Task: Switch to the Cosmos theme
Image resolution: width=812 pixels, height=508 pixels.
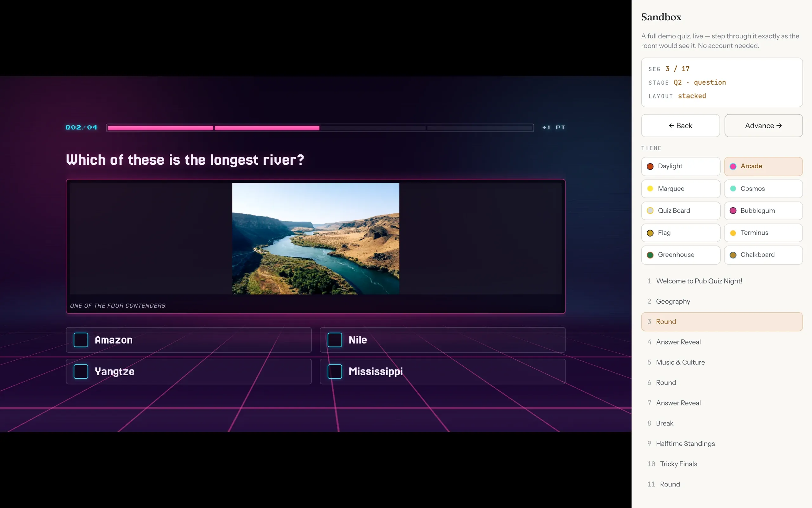Action: click(763, 189)
